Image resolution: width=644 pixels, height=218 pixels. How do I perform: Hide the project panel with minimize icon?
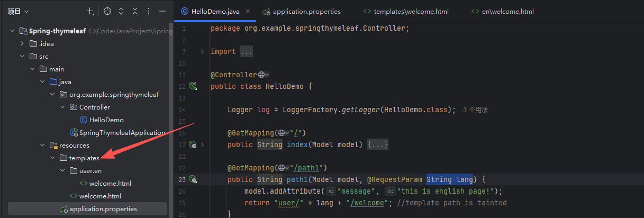point(162,11)
